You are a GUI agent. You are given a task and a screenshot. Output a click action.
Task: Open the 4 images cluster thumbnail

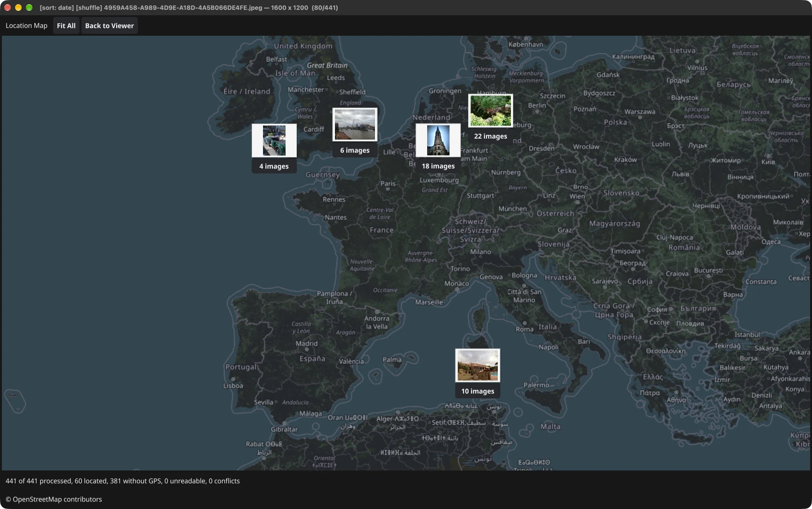click(x=274, y=141)
